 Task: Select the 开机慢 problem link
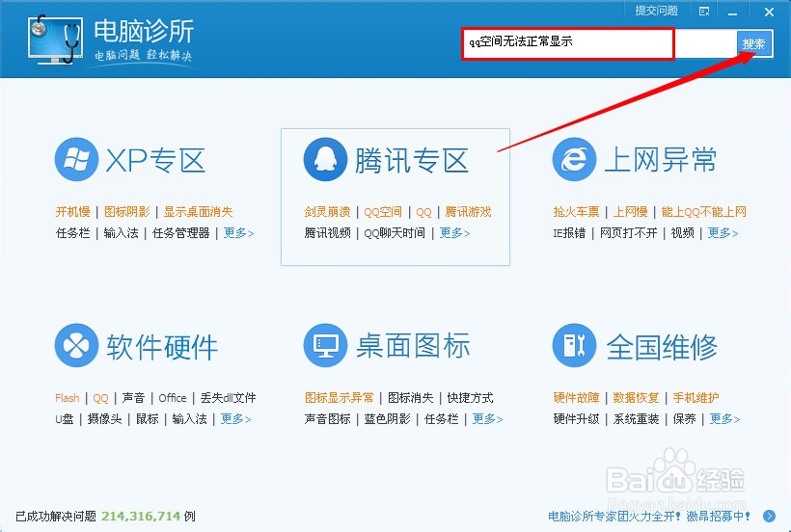tap(72, 212)
